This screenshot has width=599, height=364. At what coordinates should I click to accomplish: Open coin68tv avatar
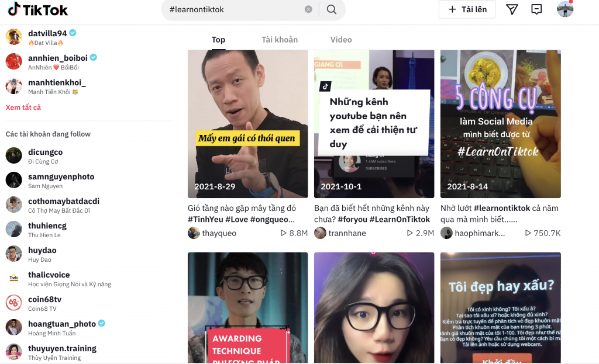click(x=14, y=303)
